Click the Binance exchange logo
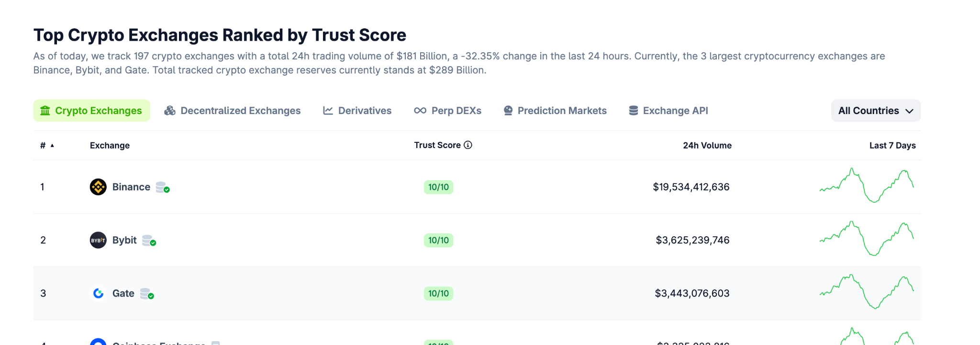The width and height of the screenshot is (980, 345). click(98, 187)
